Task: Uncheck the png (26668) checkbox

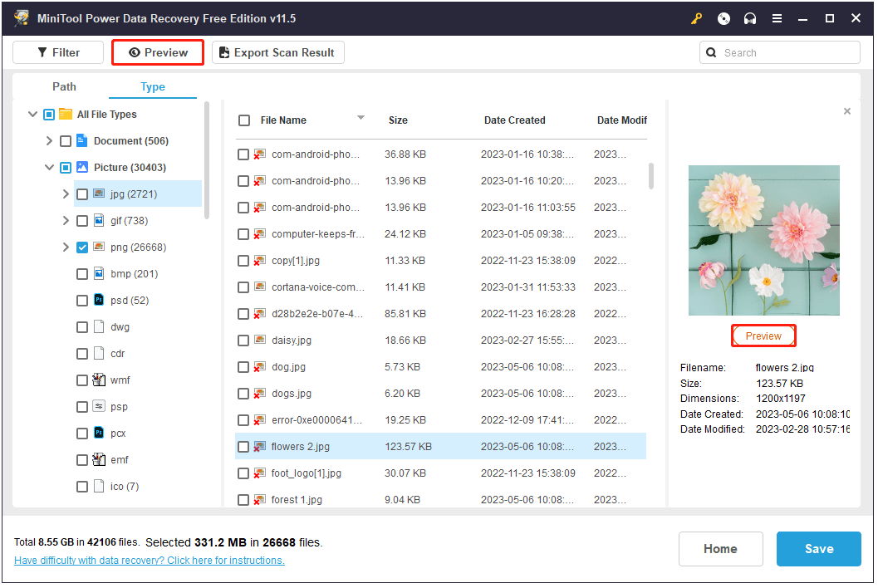Action: pos(82,247)
